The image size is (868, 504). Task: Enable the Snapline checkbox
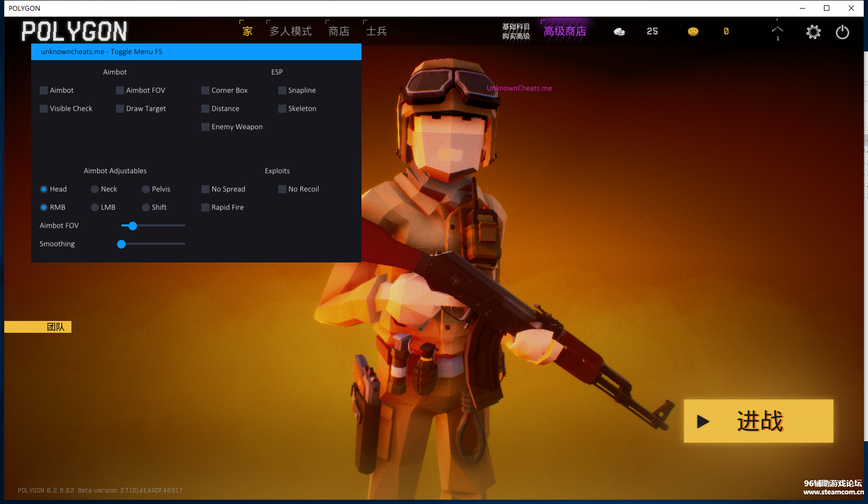click(282, 91)
